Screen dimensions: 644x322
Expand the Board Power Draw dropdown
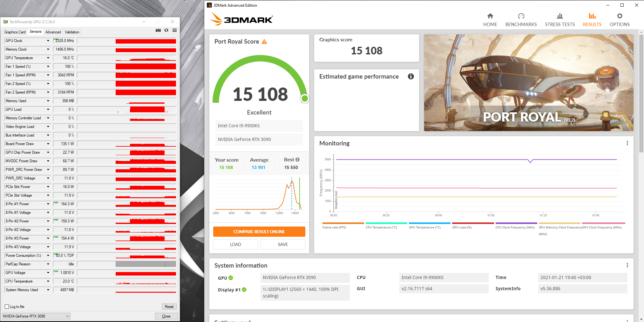point(48,144)
